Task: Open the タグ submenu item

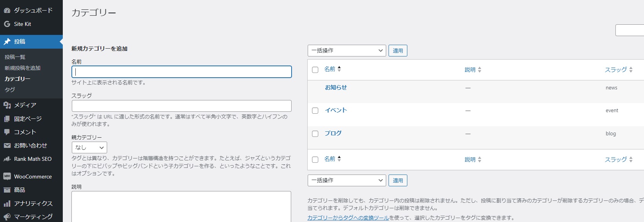Action: click(x=10, y=89)
